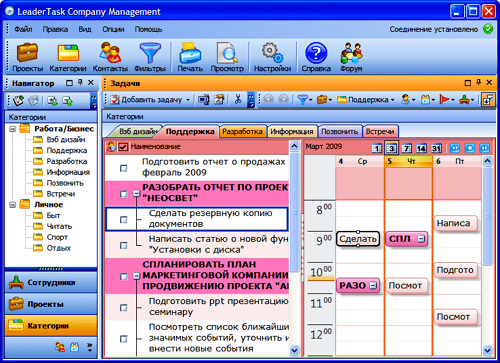
Task: Check the task "Подготовить отчет о продажах"
Action: click(124, 168)
